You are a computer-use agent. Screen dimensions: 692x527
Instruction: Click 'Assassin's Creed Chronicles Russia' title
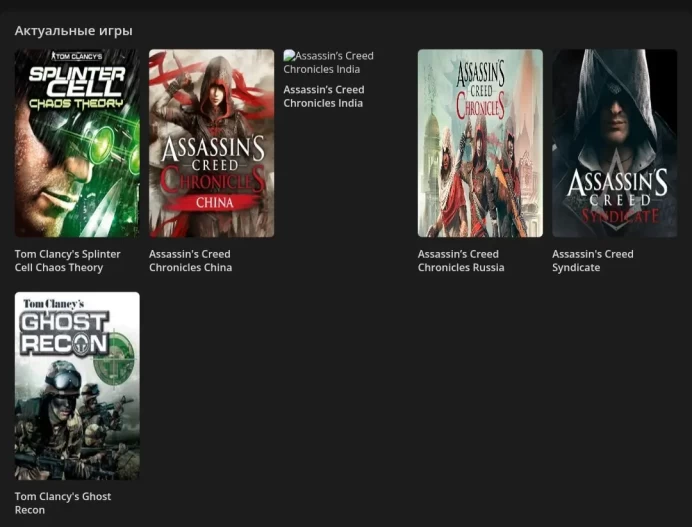(x=461, y=261)
